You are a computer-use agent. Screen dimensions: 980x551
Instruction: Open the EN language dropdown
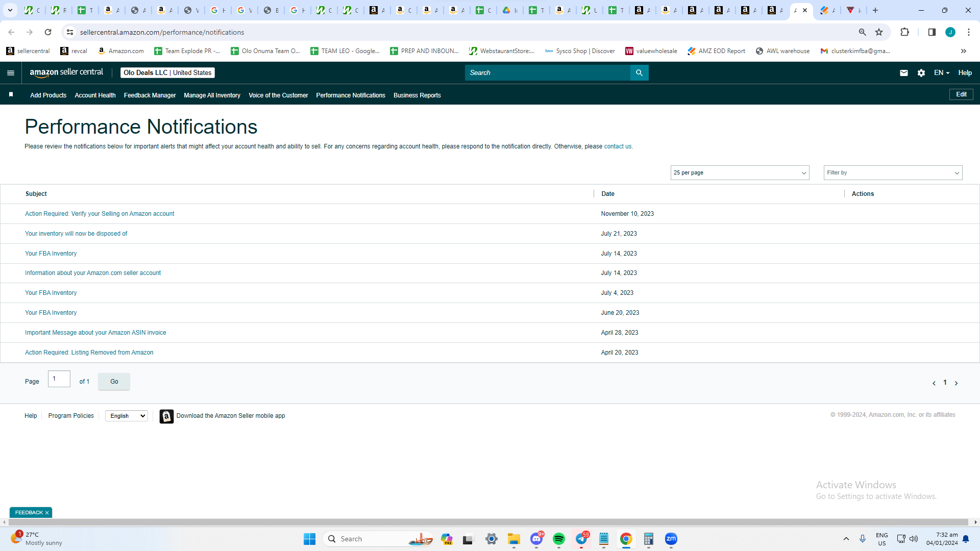coord(942,73)
